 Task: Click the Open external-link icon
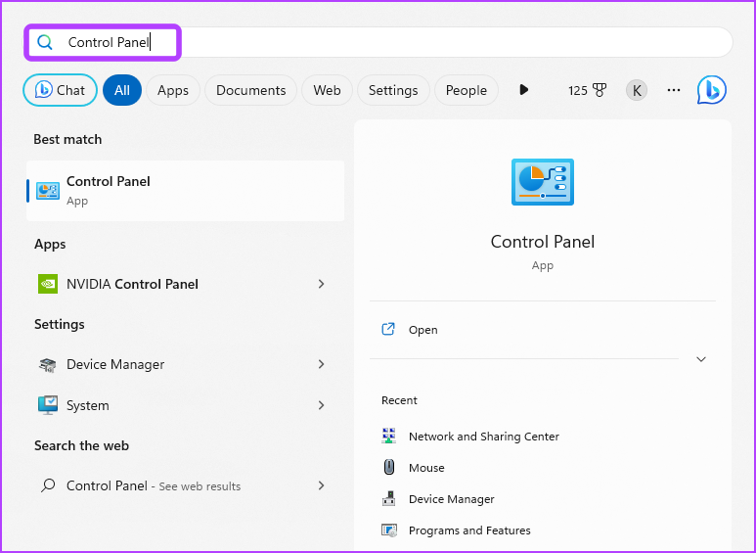388,329
